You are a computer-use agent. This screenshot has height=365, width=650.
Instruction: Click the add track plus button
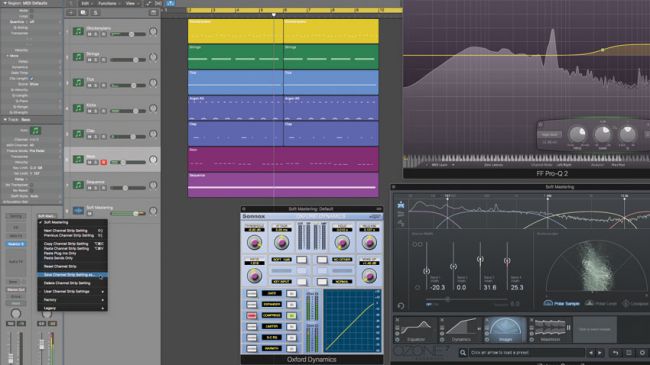point(71,12)
